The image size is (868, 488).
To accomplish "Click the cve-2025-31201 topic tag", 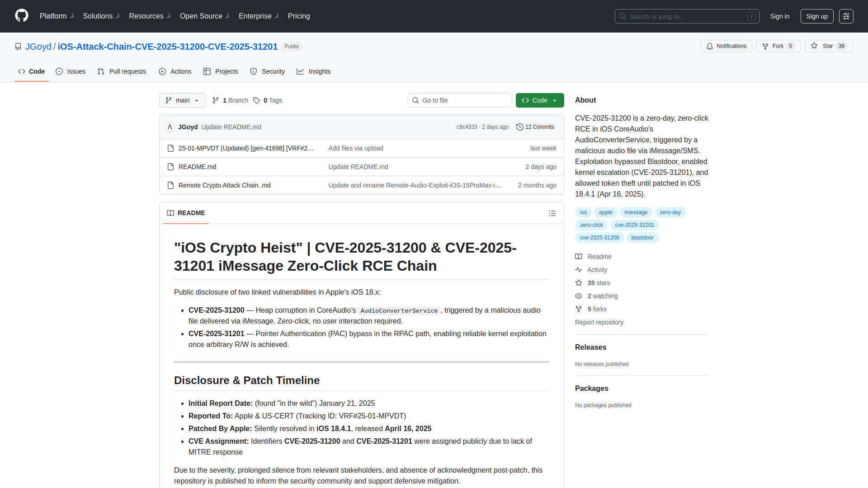I will 634,225.
